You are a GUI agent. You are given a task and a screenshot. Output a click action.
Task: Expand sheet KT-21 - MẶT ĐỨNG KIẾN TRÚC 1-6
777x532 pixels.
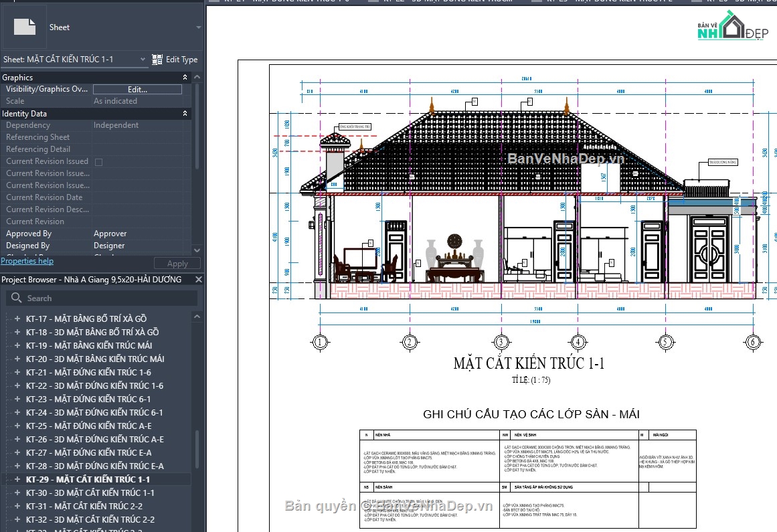(x=17, y=373)
